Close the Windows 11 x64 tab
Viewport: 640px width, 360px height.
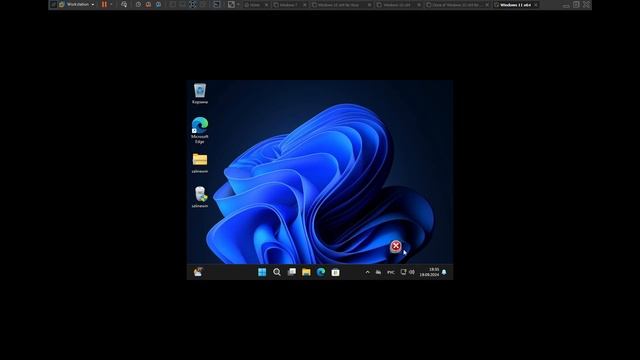(x=536, y=5)
